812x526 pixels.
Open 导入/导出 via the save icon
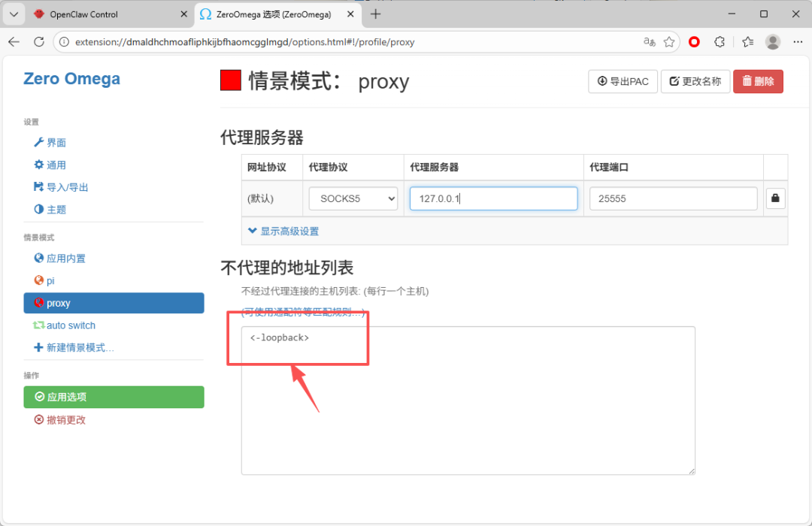tap(39, 186)
